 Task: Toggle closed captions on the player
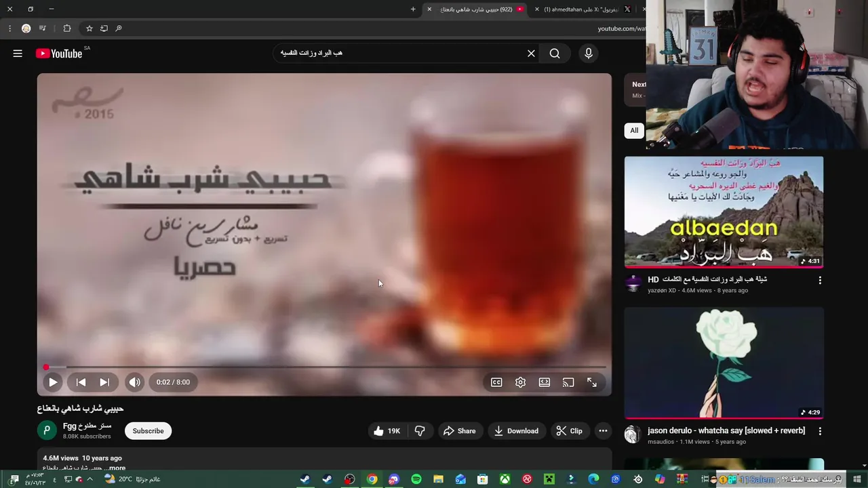click(x=496, y=382)
